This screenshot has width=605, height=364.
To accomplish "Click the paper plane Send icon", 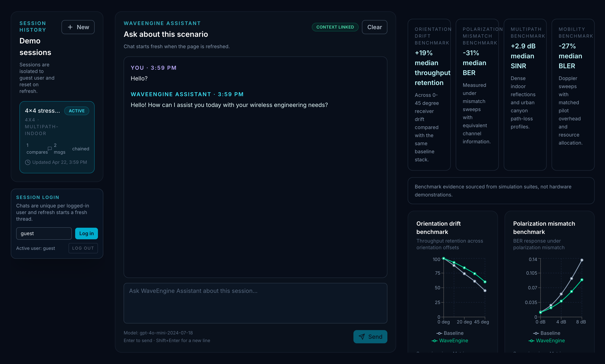I will (362, 336).
